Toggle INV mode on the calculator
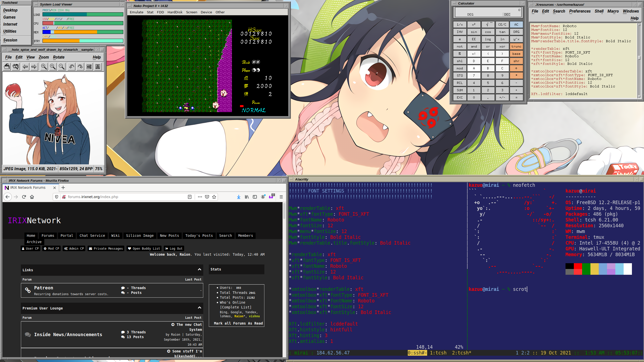Viewport: 644px width, 362px height. [460, 32]
